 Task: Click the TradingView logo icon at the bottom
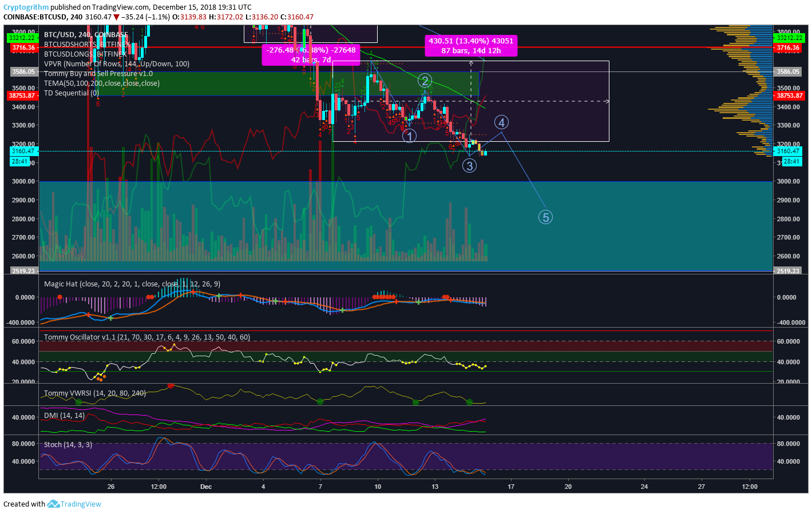(x=53, y=504)
